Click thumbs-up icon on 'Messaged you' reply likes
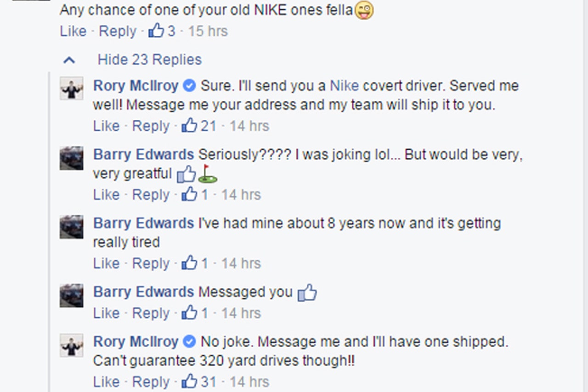Screen dimensions: 588x392 point(189,313)
